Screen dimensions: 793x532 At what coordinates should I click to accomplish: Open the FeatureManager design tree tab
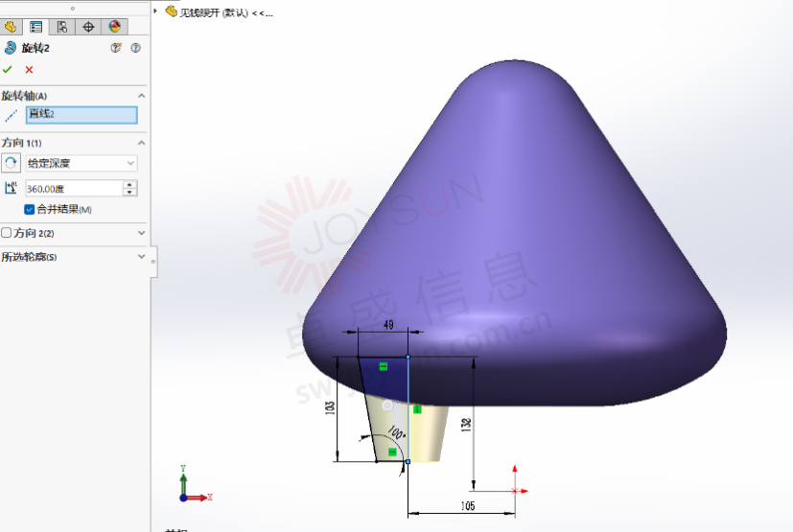(12, 27)
